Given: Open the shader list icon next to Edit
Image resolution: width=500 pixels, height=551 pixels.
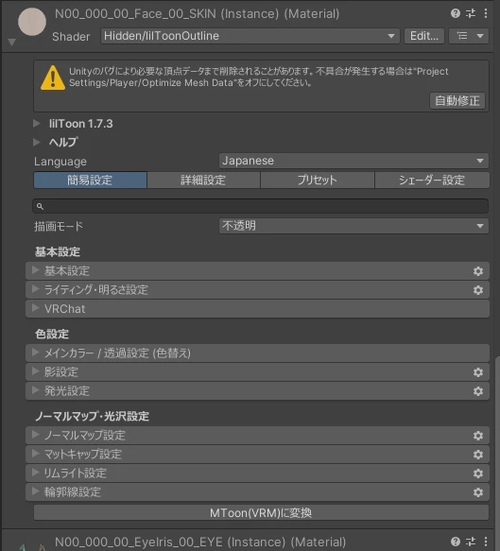Looking at the screenshot, I should coord(469,36).
